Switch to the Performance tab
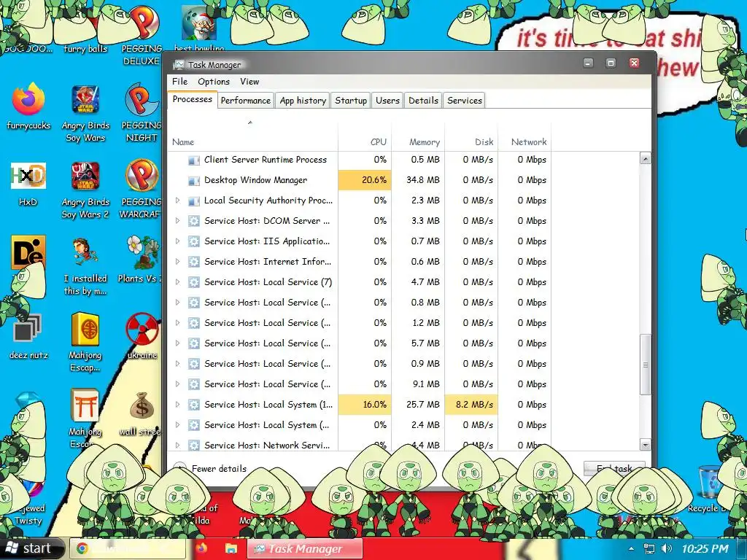747x560 pixels. (x=246, y=101)
